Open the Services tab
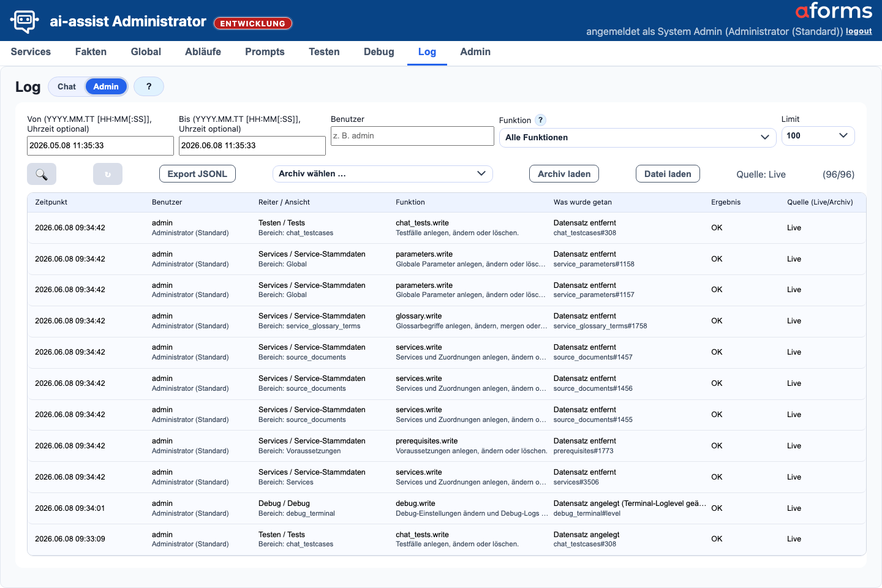882x588 pixels. point(31,52)
